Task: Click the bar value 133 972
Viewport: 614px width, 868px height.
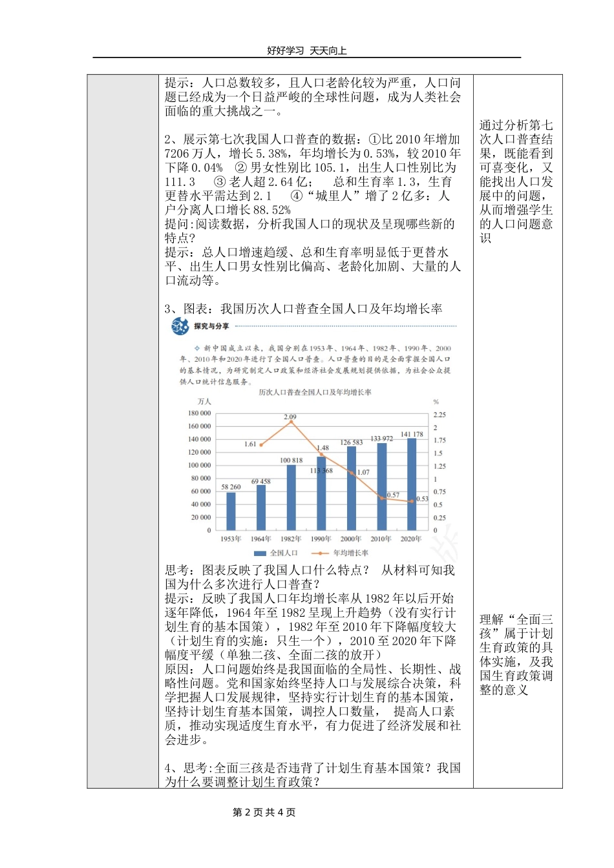Action: coord(382,439)
